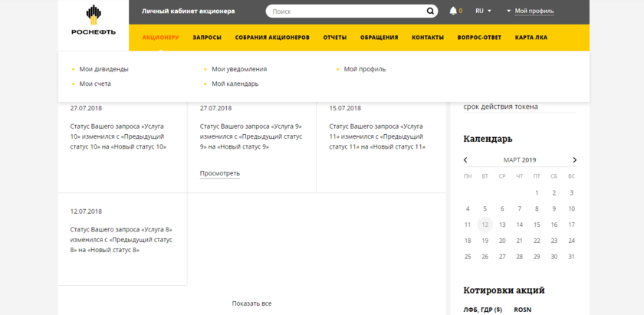
Task: Click into the Поиск search field
Action: [345, 11]
